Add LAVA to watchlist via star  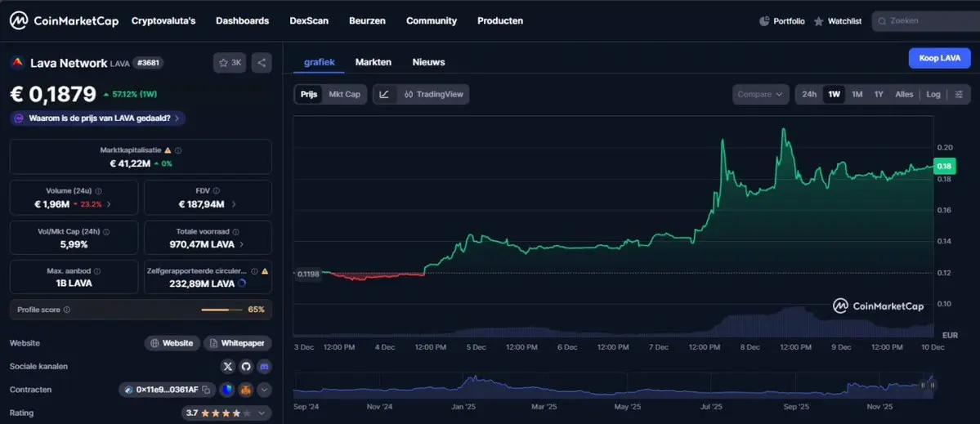click(230, 62)
